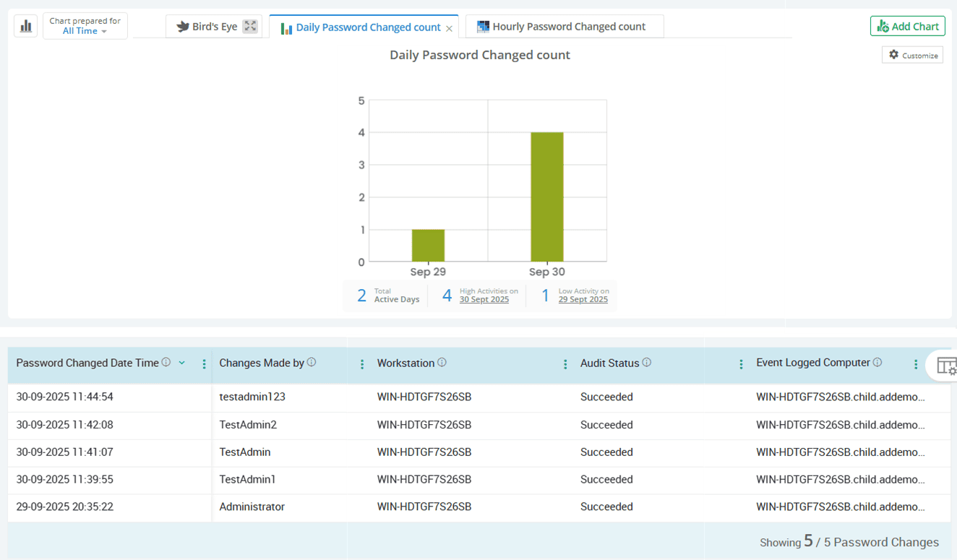Viewport: 957px width, 560px height.
Task: Open the Customize chart button
Action: tap(912, 55)
